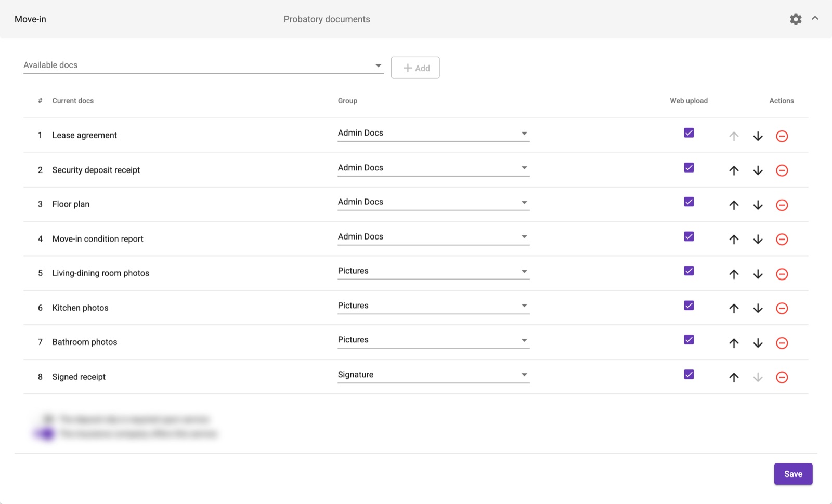Remove the Signed receipt document

782,378
